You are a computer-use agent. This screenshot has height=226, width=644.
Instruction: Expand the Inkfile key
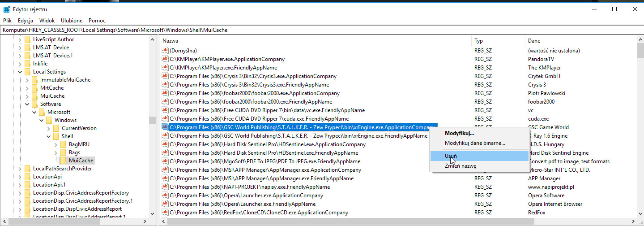(20, 64)
